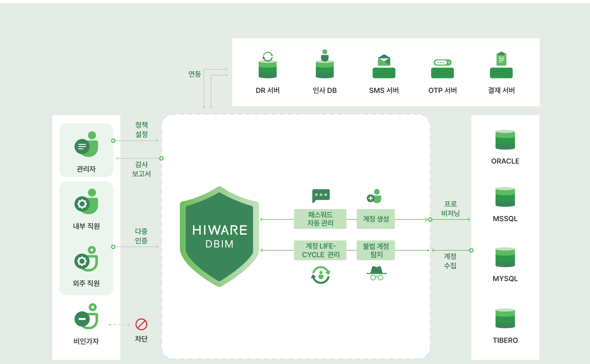Click the DR 서버 sync database icon
Viewport: 590px width, 364px height.
pyautogui.click(x=268, y=65)
